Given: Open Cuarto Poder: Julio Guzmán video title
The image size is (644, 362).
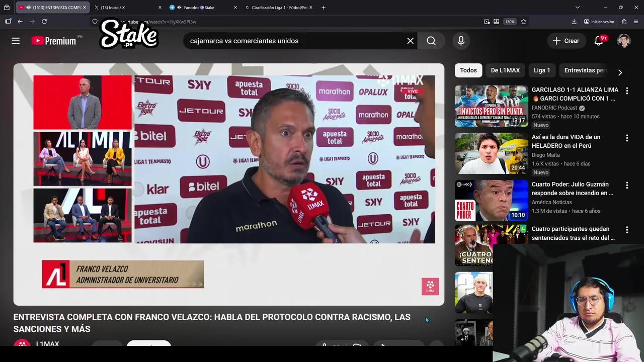Looking at the screenshot, I should pyautogui.click(x=573, y=189).
